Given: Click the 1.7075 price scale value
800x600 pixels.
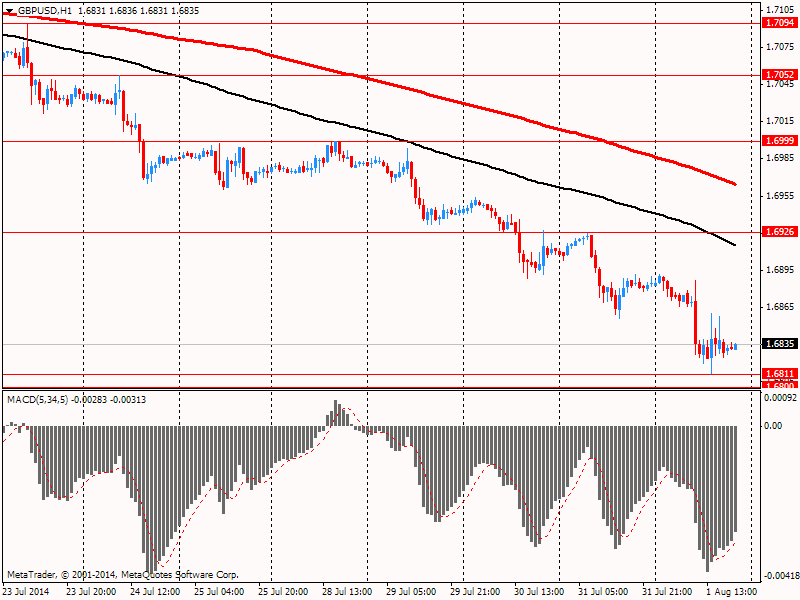Looking at the screenshot, I should [x=781, y=47].
